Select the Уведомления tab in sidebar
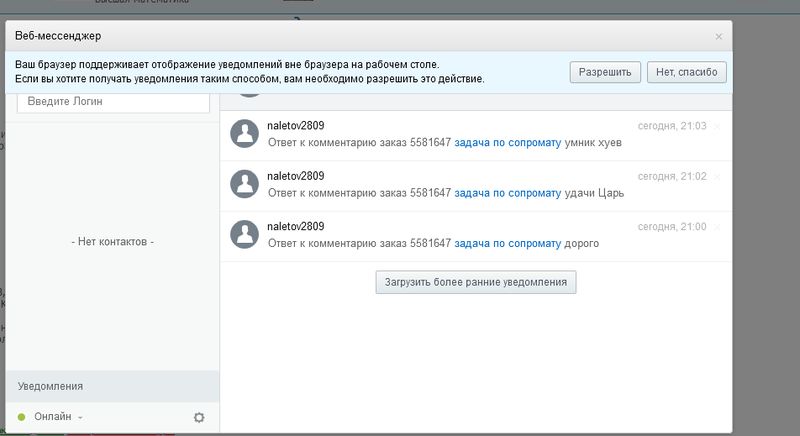Viewport: 800px width, 436px height. coord(50,386)
